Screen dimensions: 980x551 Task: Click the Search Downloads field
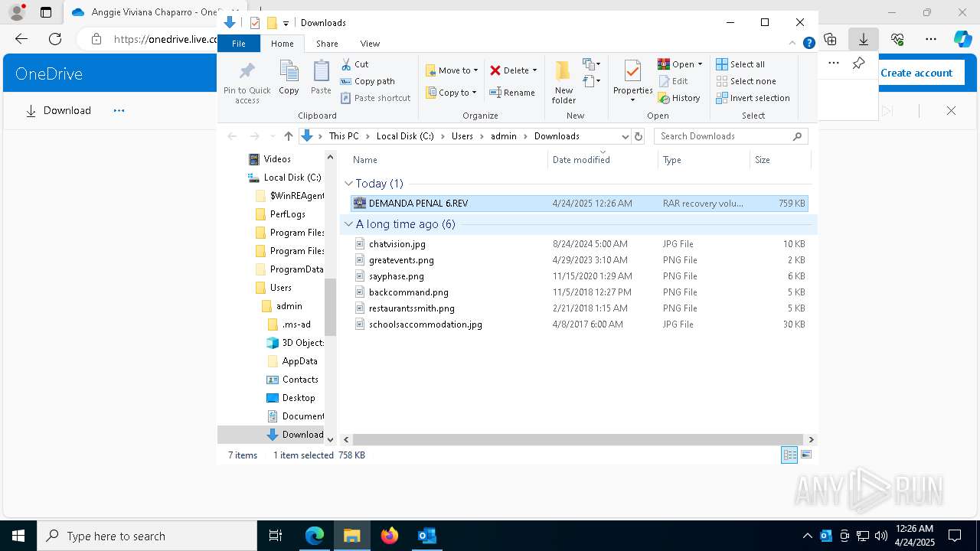(730, 136)
